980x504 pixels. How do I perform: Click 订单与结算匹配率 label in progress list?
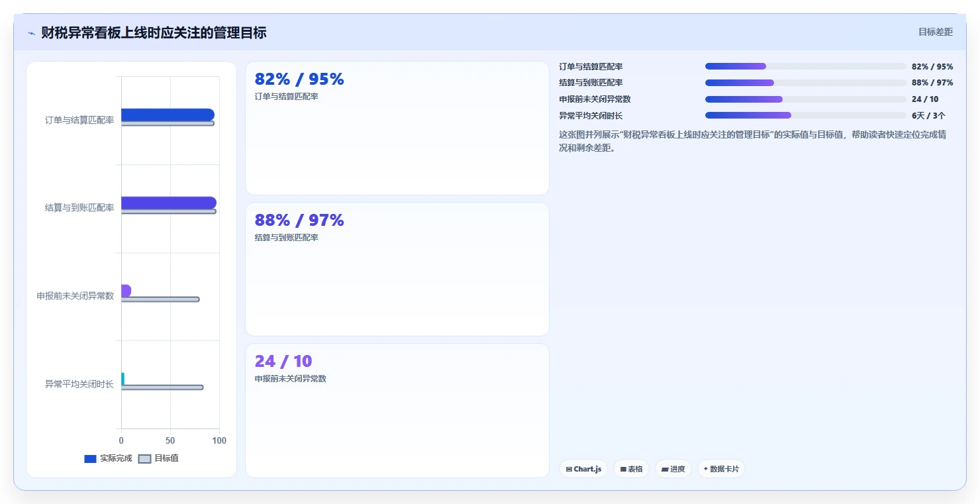[591, 66]
